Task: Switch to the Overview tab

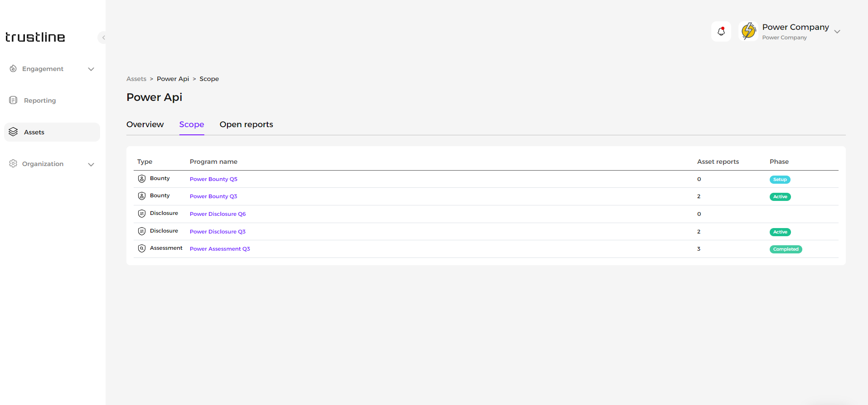Action: (x=145, y=124)
